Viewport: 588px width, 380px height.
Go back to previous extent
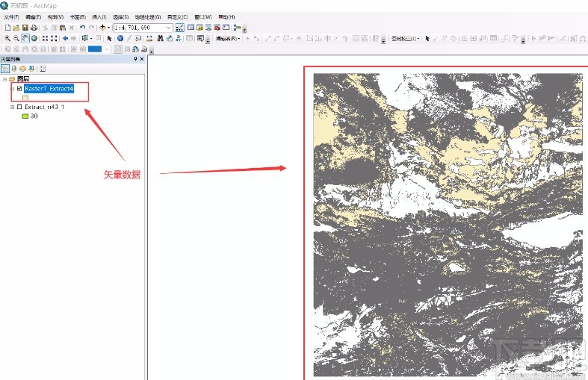pyautogui.click(x=65, y=38)
